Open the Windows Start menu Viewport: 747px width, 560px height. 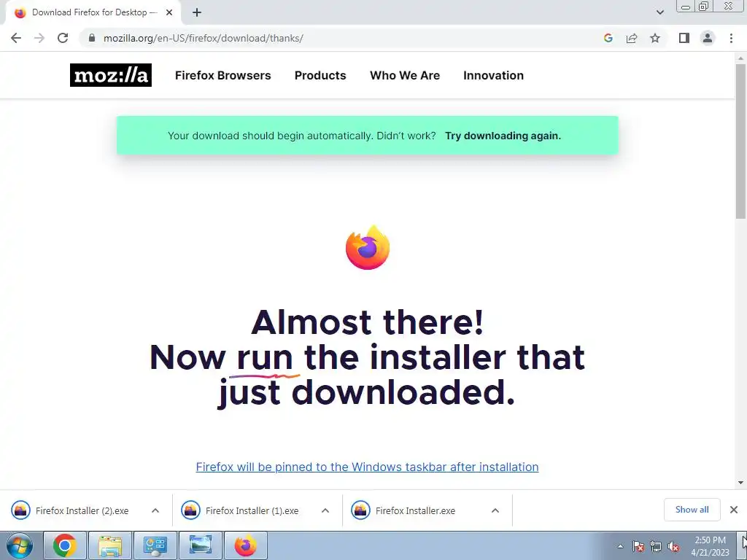click(19, 545)
